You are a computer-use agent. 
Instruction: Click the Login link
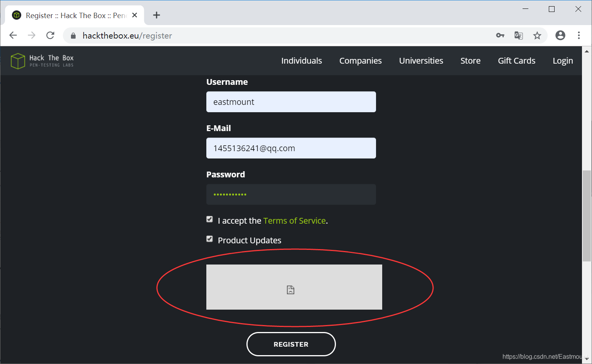[x=563, y=61]
